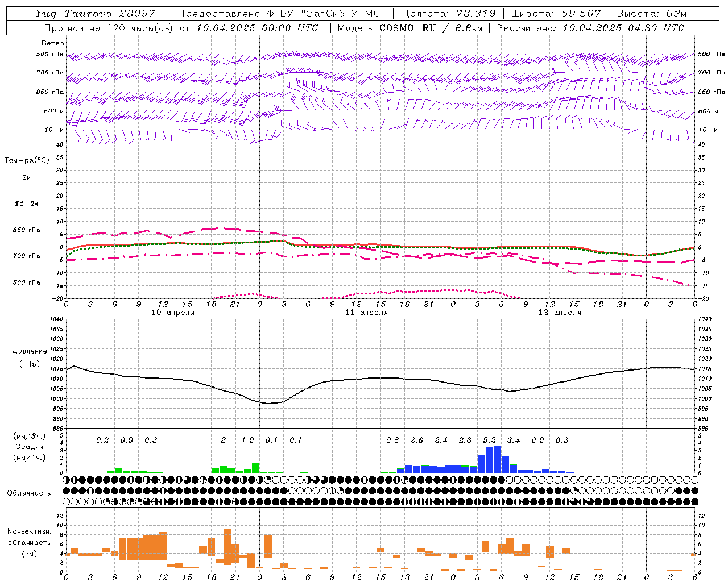
Task: Click the 9.2 three-hour precipitation value
Action: coord(489,440)
